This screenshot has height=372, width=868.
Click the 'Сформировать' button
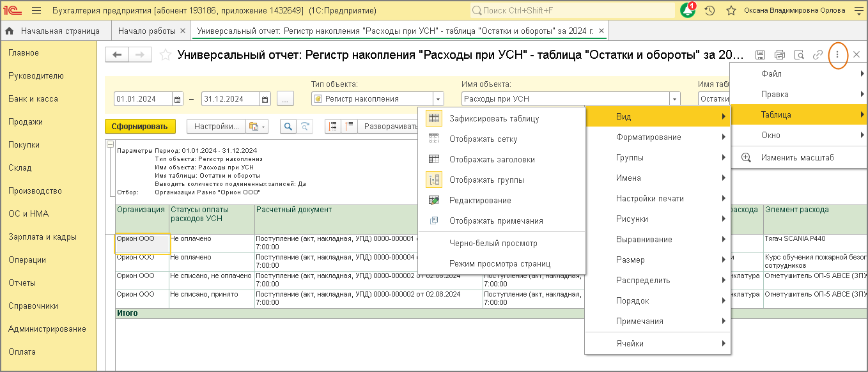coord(139,126)
